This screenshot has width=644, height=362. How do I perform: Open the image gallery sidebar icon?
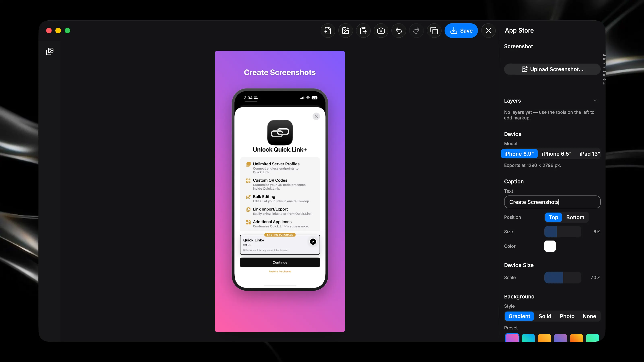50,51
